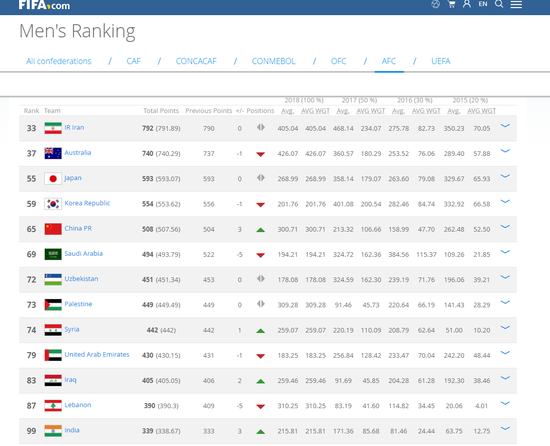Expand the China PR row details

point(505,227)
